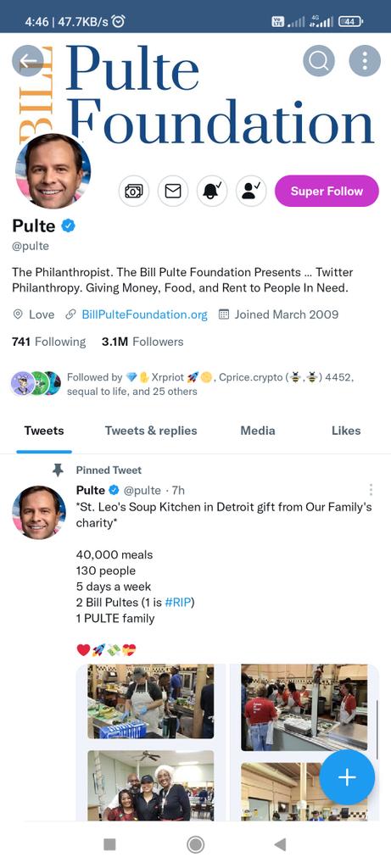Open the Followed by mutual followers list
391x868 pixels.
tap(182, 384)
